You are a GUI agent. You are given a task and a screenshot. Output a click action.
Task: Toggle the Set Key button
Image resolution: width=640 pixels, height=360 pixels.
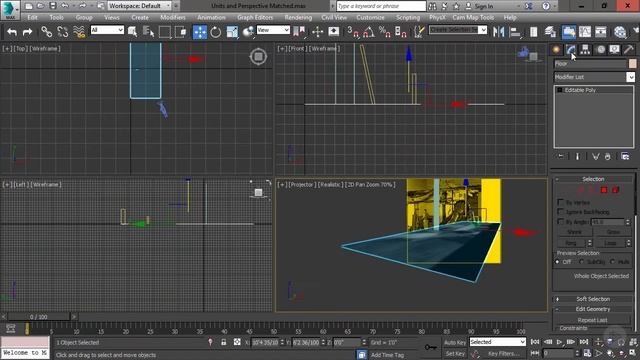point(455,353)
